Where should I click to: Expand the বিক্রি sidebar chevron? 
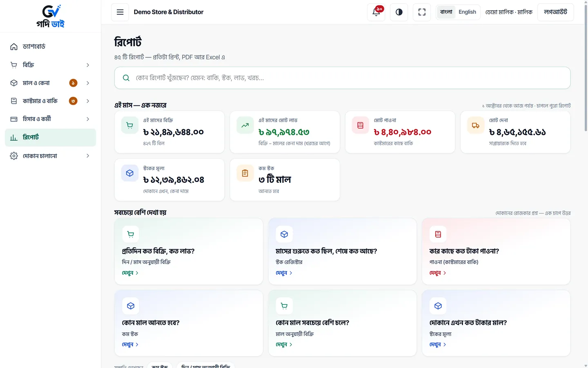tap(88, 65)
